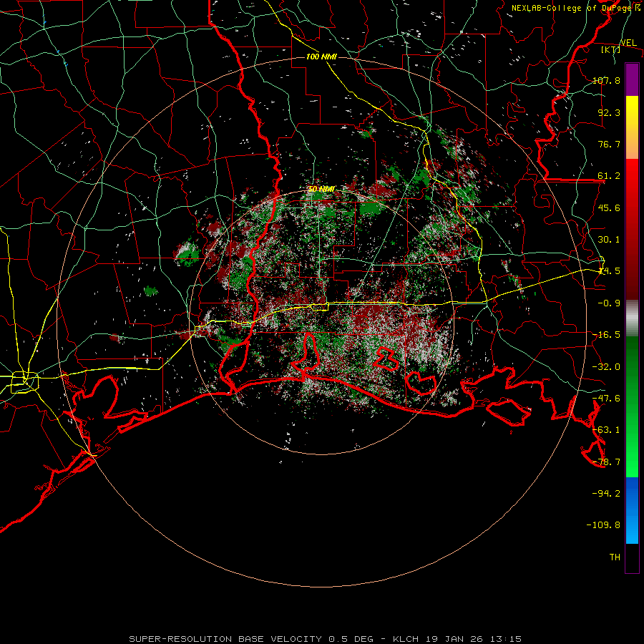
Task: Click the purple segment of the velocity color bar
Action: tap(632, 79)
